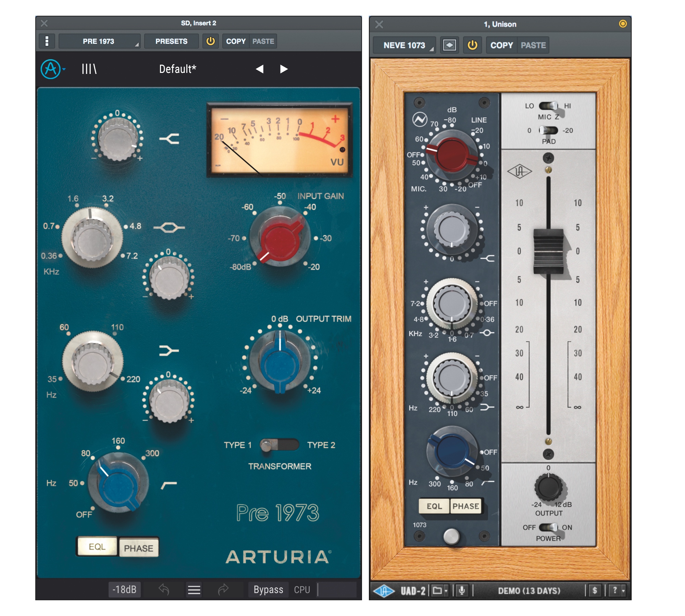Close the SD, Insert 2 window
Viewport: 685px width, 616px height.
pyautogui.click(x=44, y=23)
